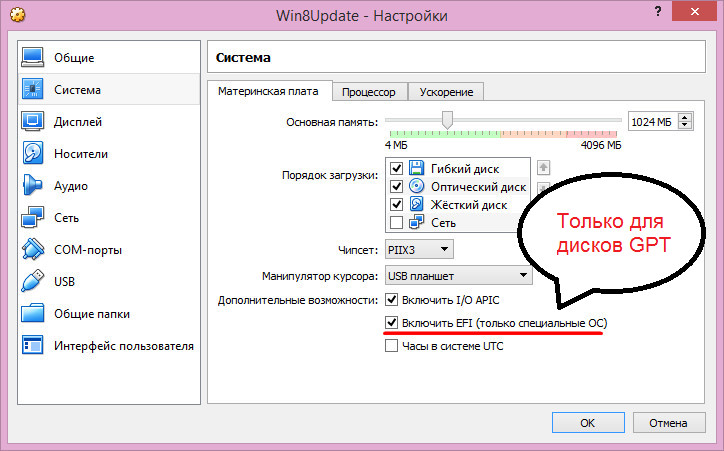
Task: Select Жёсткий диск row text
Action: coord(469,204)
